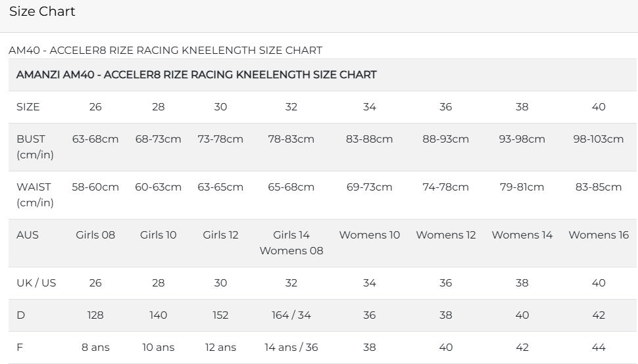Click the 32 in the SIZE row

[291, 107]
